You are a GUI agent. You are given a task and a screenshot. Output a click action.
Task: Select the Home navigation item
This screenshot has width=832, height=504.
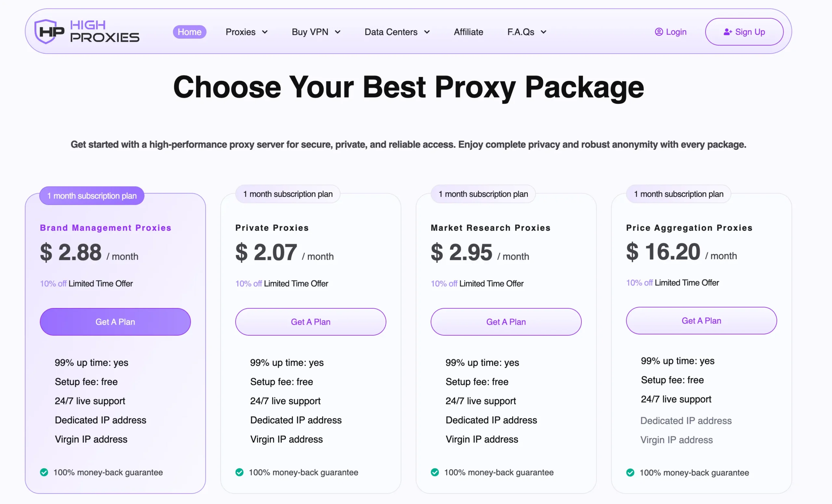[189, 32]
